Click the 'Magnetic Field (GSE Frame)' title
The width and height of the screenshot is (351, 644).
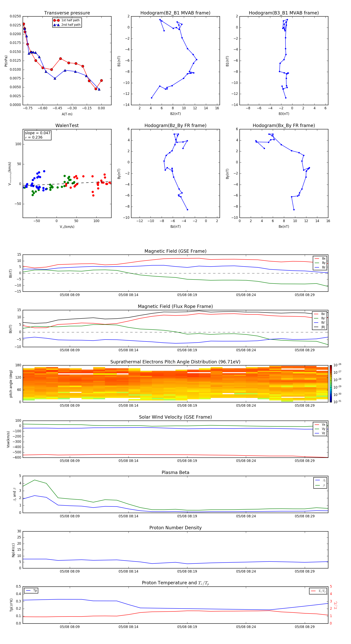[175, 251]
